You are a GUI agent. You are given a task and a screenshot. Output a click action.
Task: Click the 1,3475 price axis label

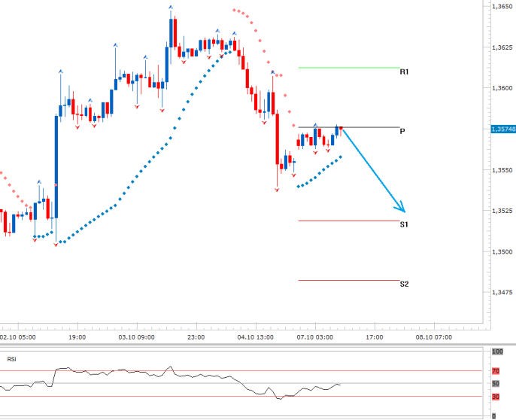pyautogui.click(x=502, y=292)
